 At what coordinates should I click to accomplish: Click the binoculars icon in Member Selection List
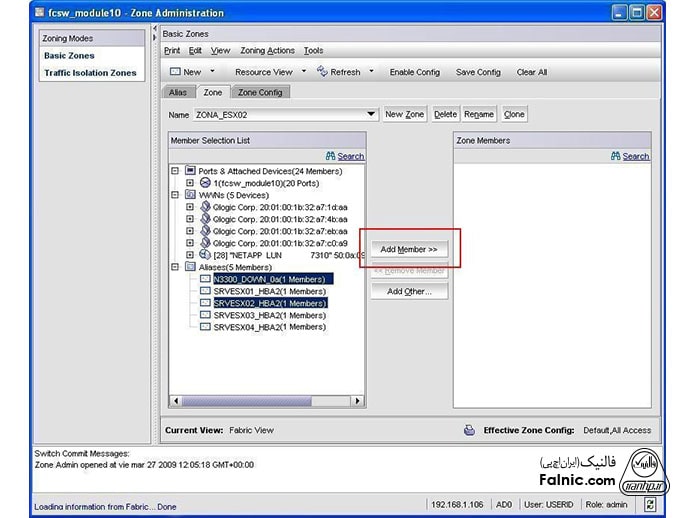pos(331,157)
